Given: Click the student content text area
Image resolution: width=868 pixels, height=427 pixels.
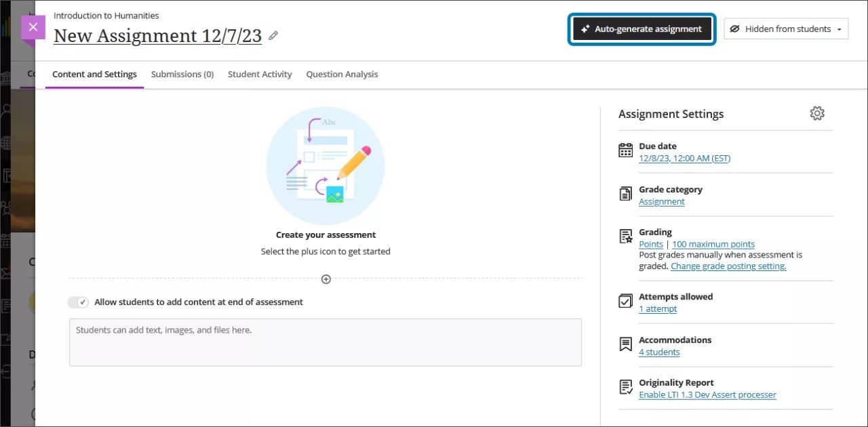Looking at the screenshot, I should (x=325, y=342).
